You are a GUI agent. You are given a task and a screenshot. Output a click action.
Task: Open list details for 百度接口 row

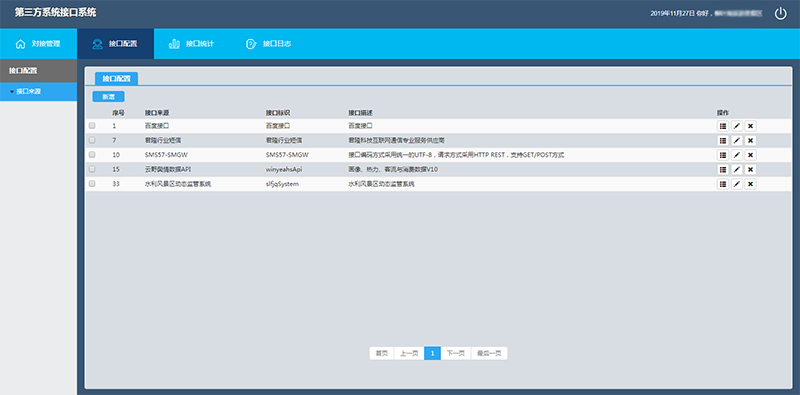(x=722, y=126)
